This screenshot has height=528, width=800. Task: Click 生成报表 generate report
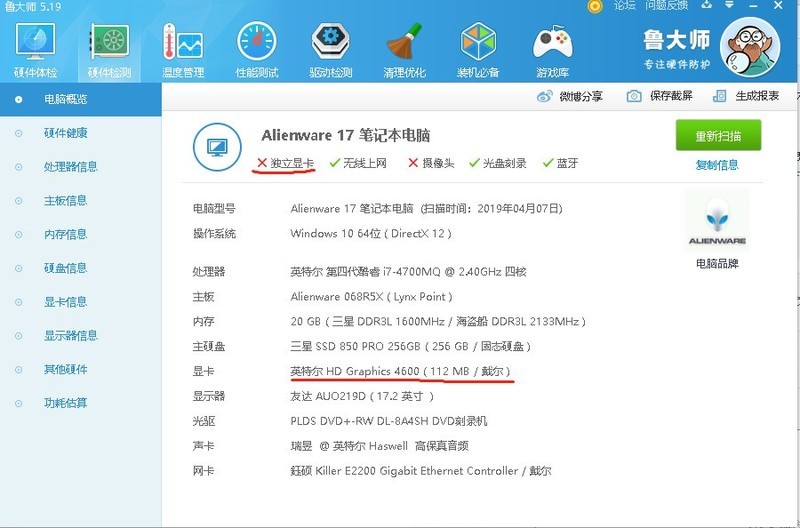pos(719,96)
